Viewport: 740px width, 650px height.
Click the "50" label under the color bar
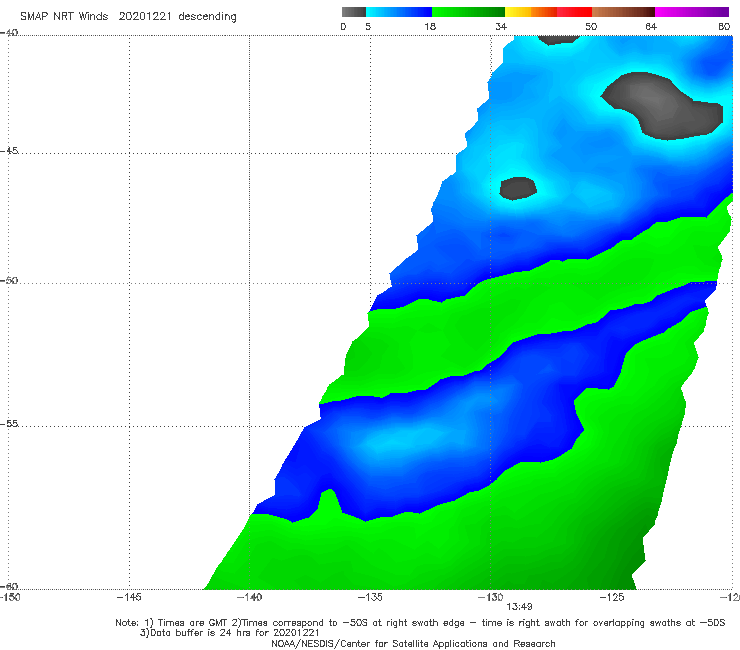pyautogui.click(x=591, y=27)
